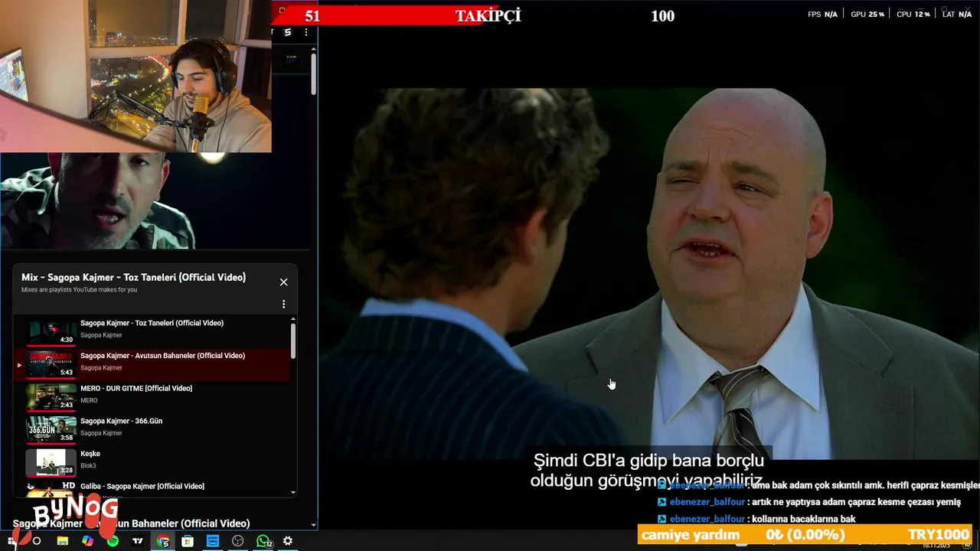Click the 'Avutsun Bahaneler (Official Video)' title below the playlist
The width and height of the screenshot is (980, 551).
pos(131,523)
